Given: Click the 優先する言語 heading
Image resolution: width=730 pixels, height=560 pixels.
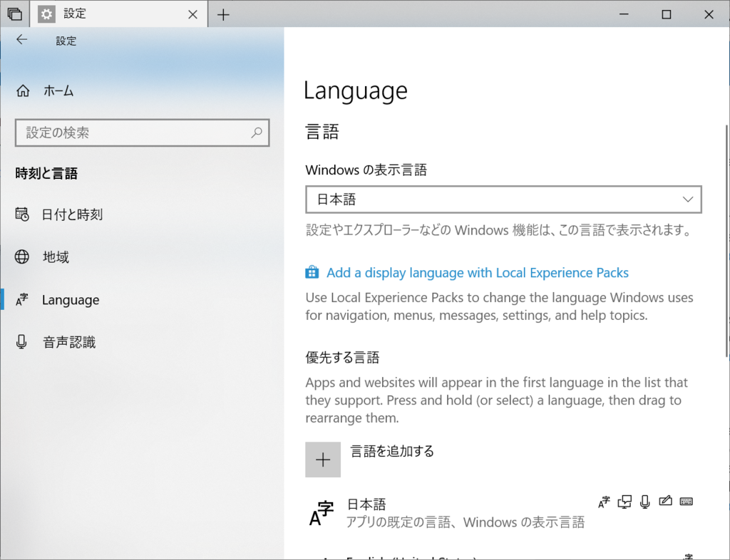Looking at the screenshot, I should [x=342, y=358].
